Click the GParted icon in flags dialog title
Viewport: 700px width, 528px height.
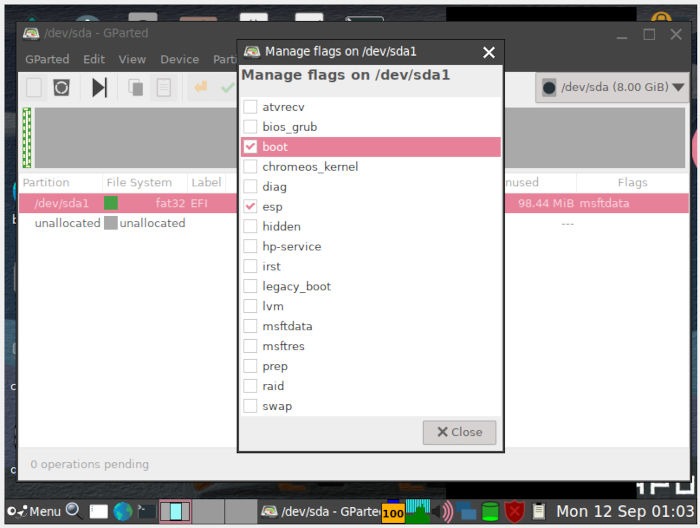coord(252,51)
